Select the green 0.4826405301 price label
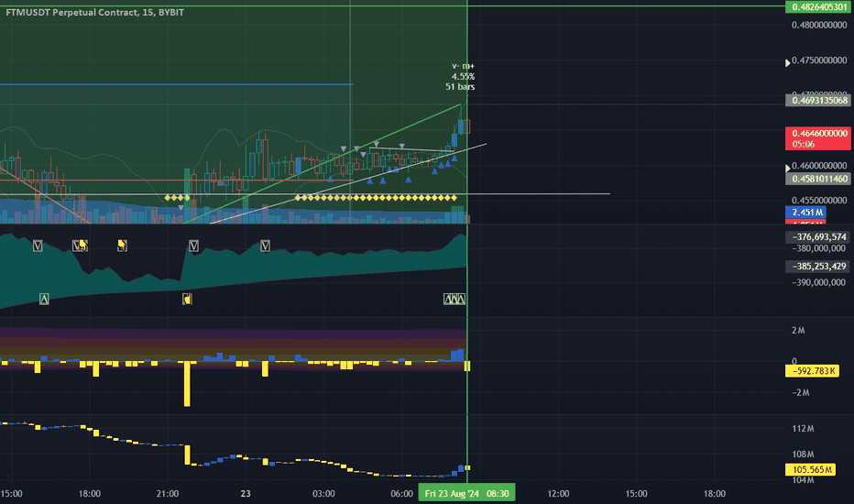854x504 pixels. tap(818, 7)
